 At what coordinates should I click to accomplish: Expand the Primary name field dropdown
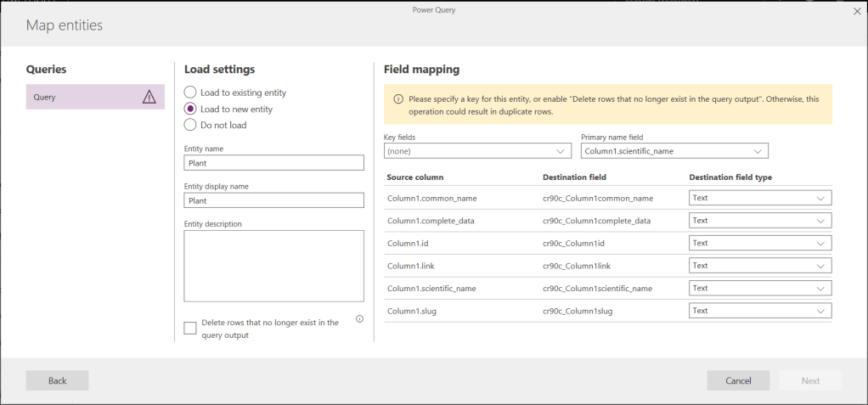point(674,151)
